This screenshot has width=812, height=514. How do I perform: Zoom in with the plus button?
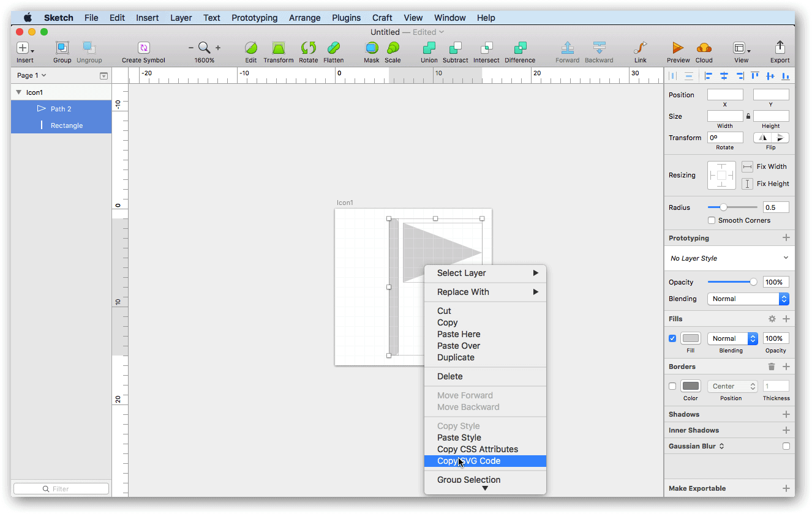(218, 48)
